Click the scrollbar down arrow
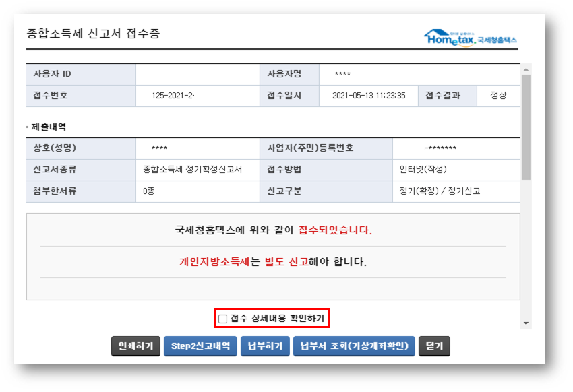Viewport: 573px width, 392px height. click(526, 323)
